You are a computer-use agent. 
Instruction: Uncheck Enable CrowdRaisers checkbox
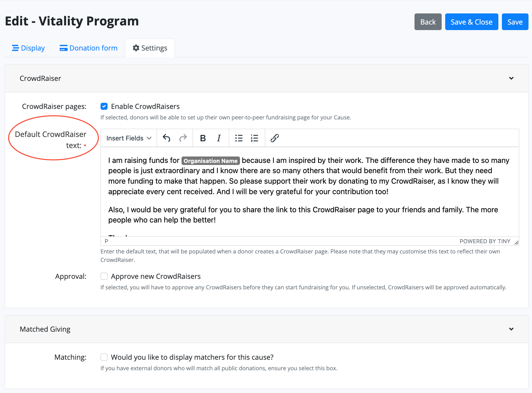(x=104, y=106)
